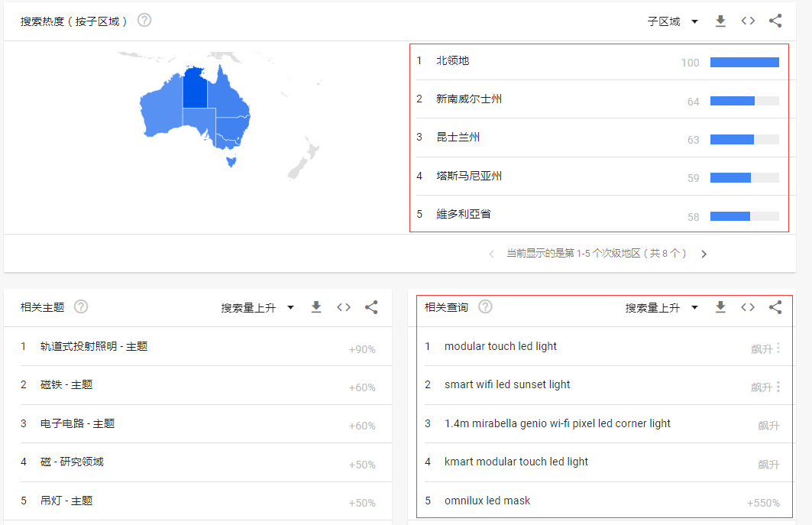This screenshot has height=525, width=812.
Task: Open embed code for the subregion map
Action: pyautogui.click(x=748, y=21)
